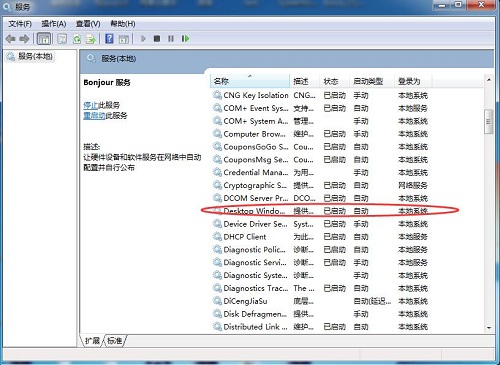500x365 pixels.
Task: Click the gear icon beside Disk Defragmen...
Action: (x=217, y=314)
